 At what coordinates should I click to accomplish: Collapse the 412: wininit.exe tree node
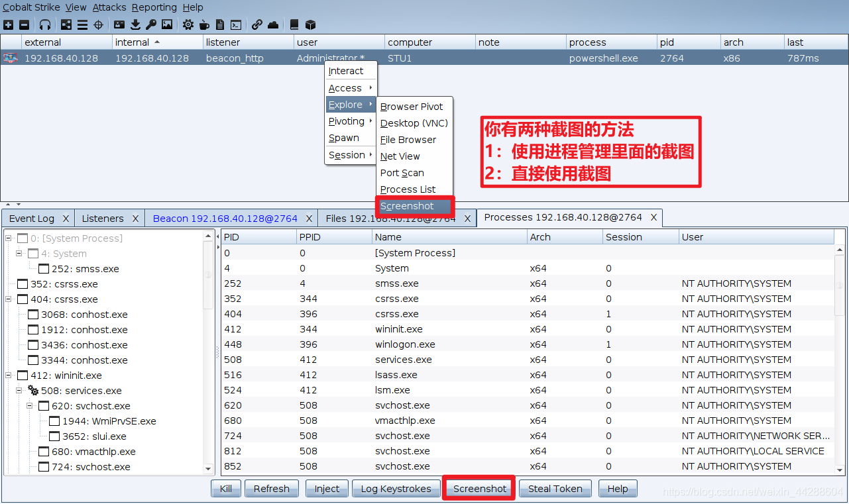tap(9, 376)
